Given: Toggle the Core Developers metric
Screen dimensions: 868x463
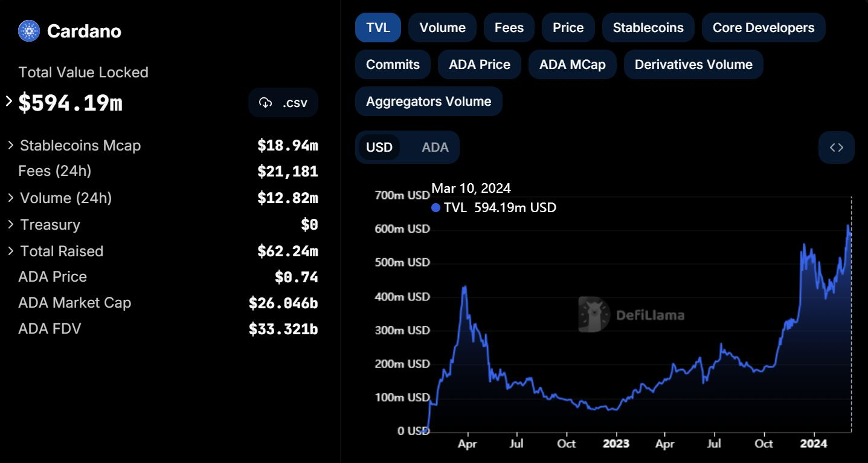Looking at the screenshot, I should pyautogui.click(x=764, y=28).
